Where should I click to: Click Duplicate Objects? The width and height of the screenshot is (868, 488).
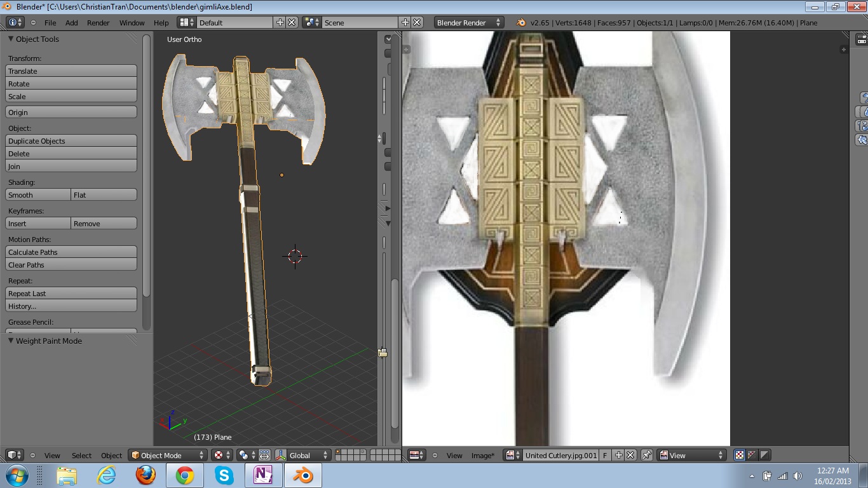click(x=71, y=141)
